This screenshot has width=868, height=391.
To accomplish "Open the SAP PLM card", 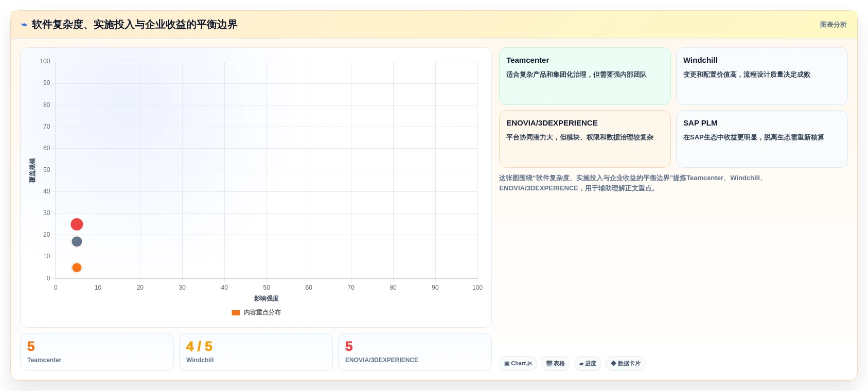I will pyautogui.click(x=761, y=139).
